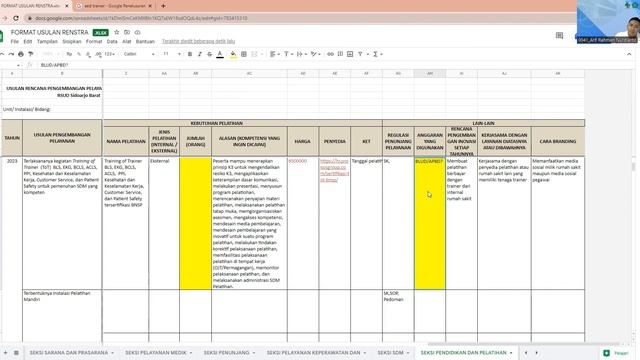640x360 pixels.
Task: Open the Bantuan menu
Action: (145, 42)
